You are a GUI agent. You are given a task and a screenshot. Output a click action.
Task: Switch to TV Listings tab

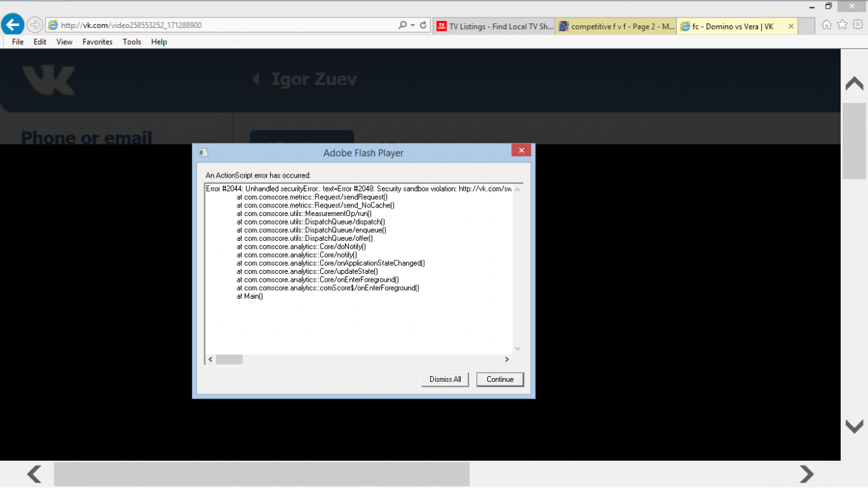pos(495,27)
